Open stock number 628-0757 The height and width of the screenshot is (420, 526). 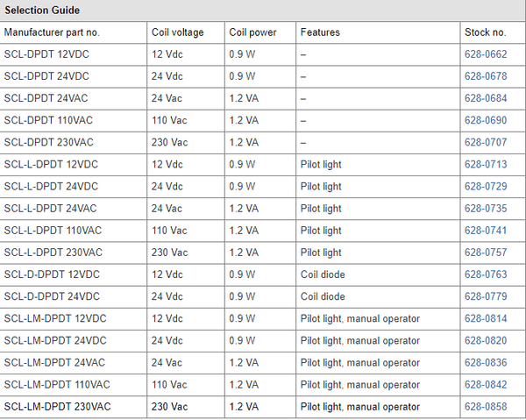pyautogui.click(x=485, y=253)
